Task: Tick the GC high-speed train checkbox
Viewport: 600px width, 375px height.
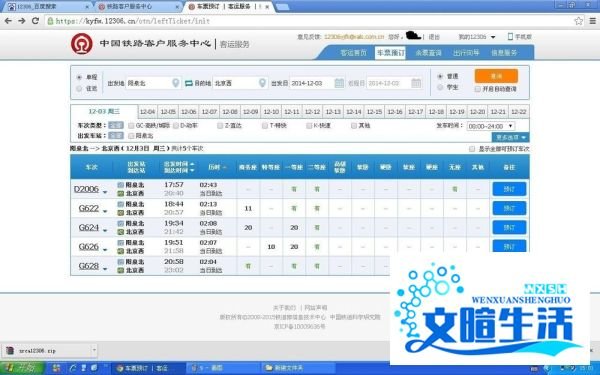Action: 131,126
